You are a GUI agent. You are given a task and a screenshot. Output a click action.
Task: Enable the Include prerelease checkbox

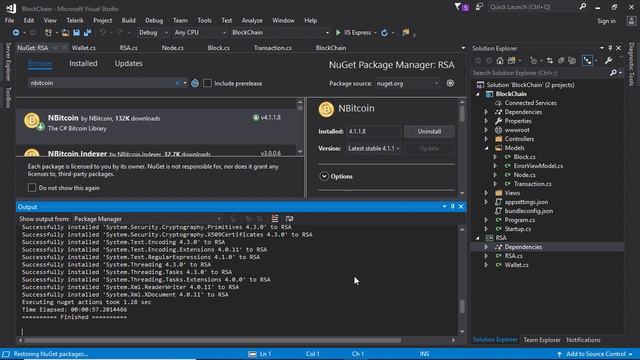(x=207, y=83)
